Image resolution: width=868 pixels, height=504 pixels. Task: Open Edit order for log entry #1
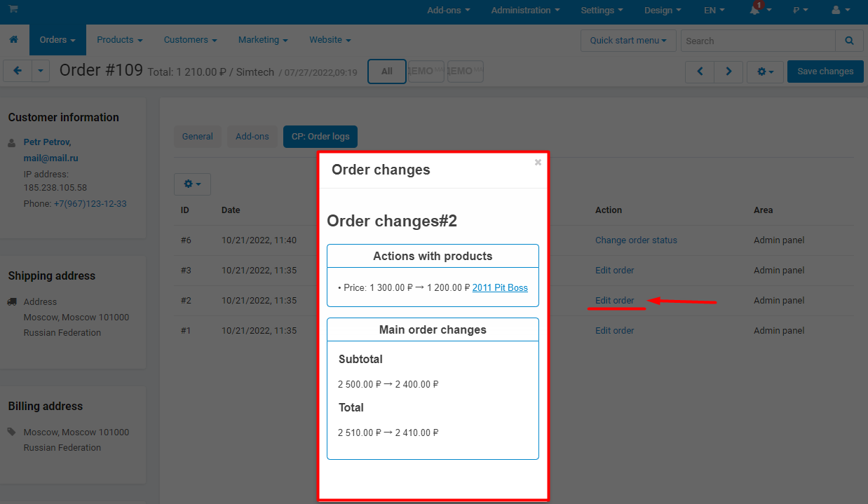(615, 331)
